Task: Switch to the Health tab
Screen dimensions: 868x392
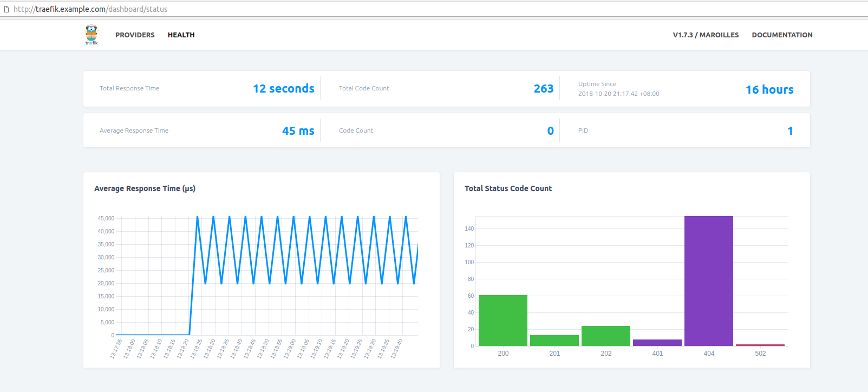Action: point(181,35)
